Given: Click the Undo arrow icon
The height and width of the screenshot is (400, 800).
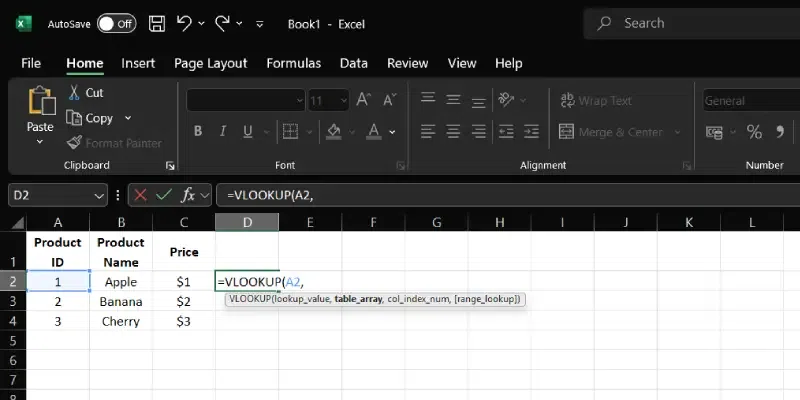Looking at the screenshot, I should 184,23.
